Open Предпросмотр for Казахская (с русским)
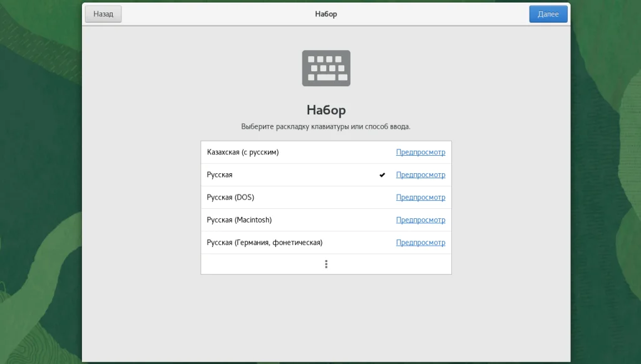Screen dimensions: 641x364 tap(420, 152)
